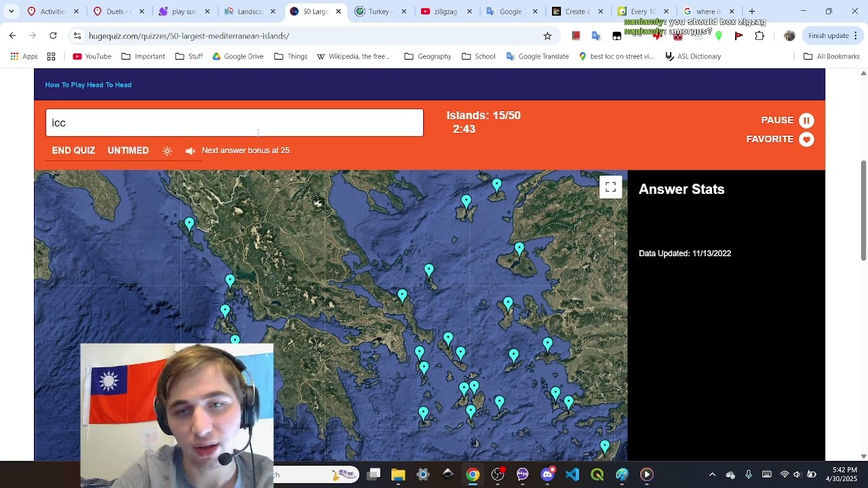The width and height of the screenshot is (868, 488).
Task: Switch to the Landscape tab
Action: click(250, 12)
